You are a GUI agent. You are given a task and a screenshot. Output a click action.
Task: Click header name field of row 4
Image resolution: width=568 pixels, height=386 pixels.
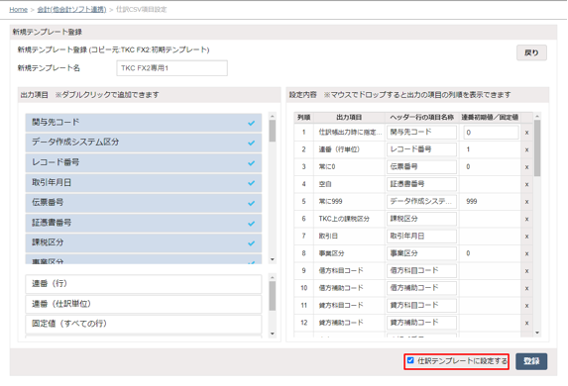pyautogui.click(x=422, y=184)
